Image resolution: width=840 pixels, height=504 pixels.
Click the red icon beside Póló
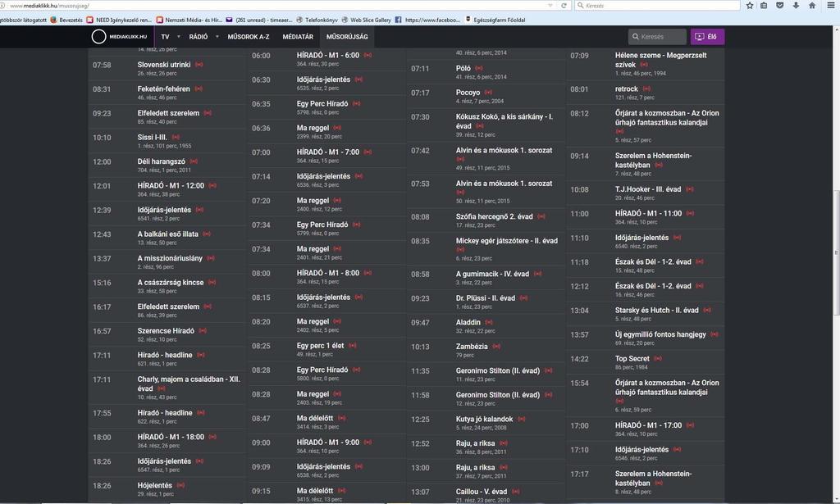[479, 69]
